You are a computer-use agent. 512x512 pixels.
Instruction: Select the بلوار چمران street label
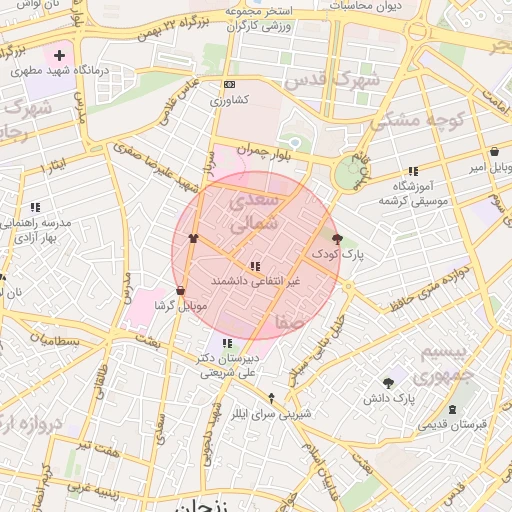(264, 152)
